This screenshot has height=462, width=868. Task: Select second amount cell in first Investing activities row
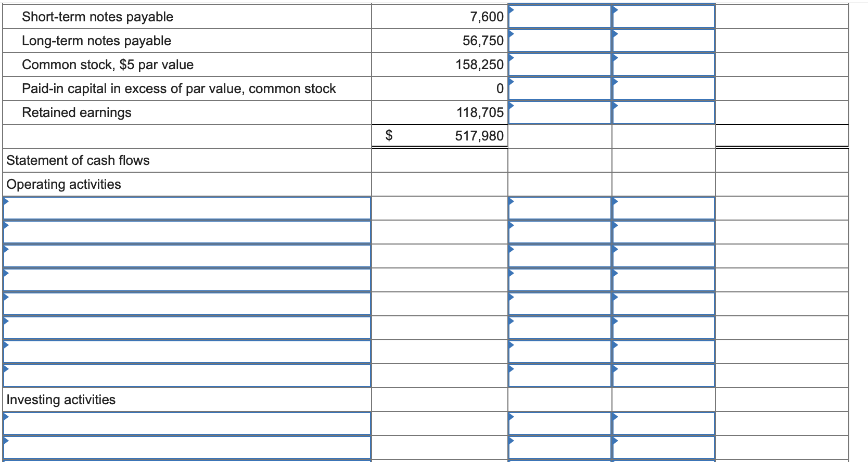click(663, 423)
